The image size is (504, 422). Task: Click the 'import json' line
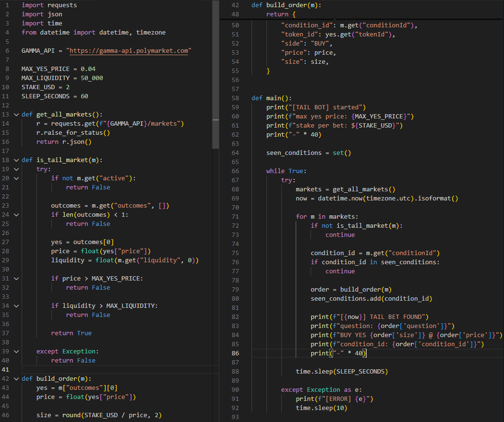click(42, 14)
